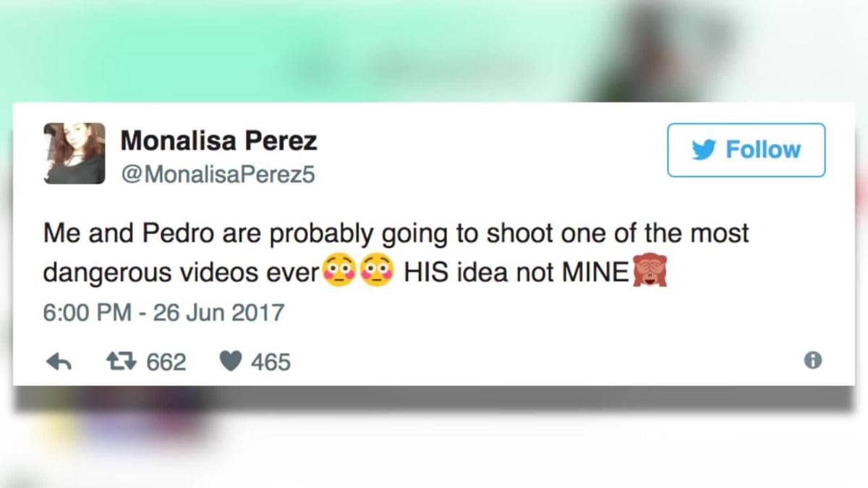
Task: Click the 662 retweet count
Action: pos(166,361)
